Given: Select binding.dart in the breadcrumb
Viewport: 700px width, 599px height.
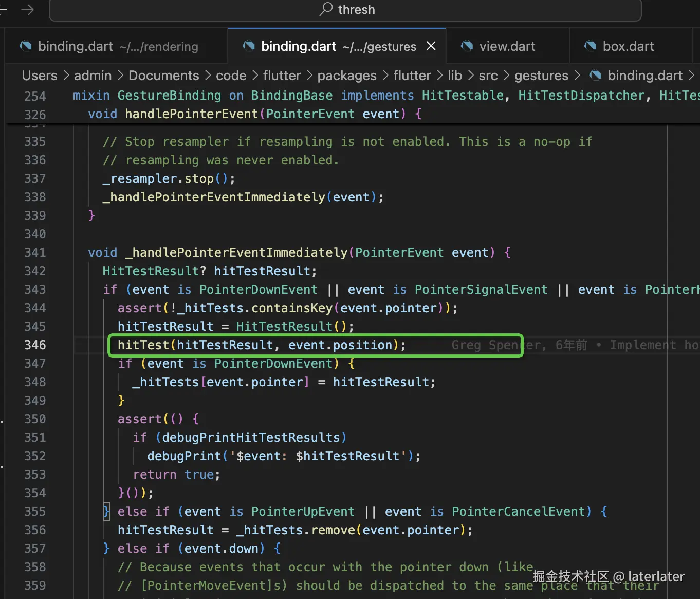Looking at the screenshot, I should (x=644, y=76).
